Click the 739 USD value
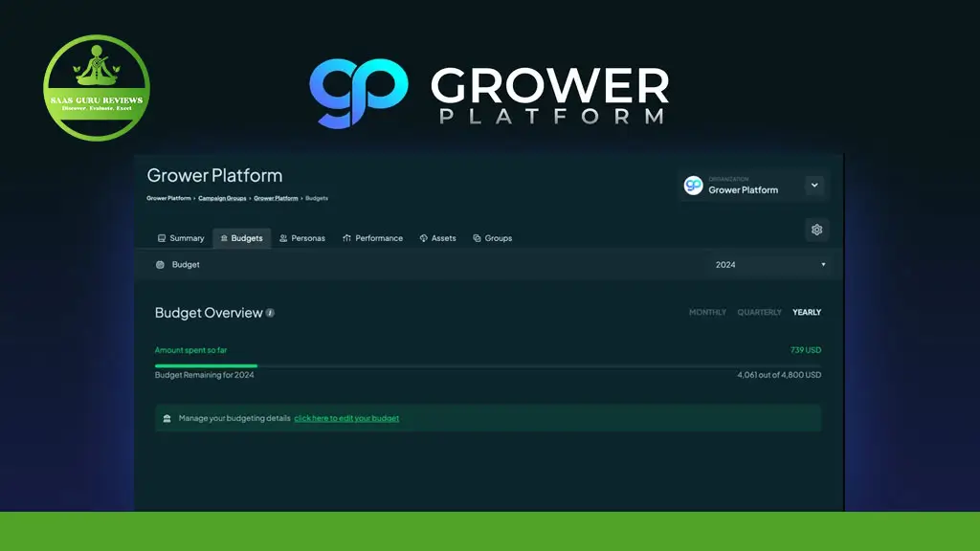 point(806,350)
